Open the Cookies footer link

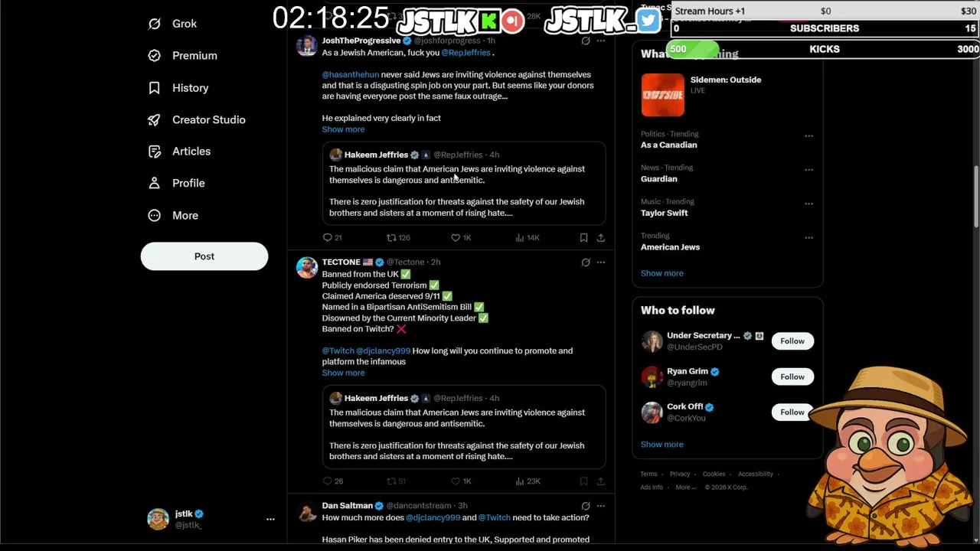coord(714,474)
